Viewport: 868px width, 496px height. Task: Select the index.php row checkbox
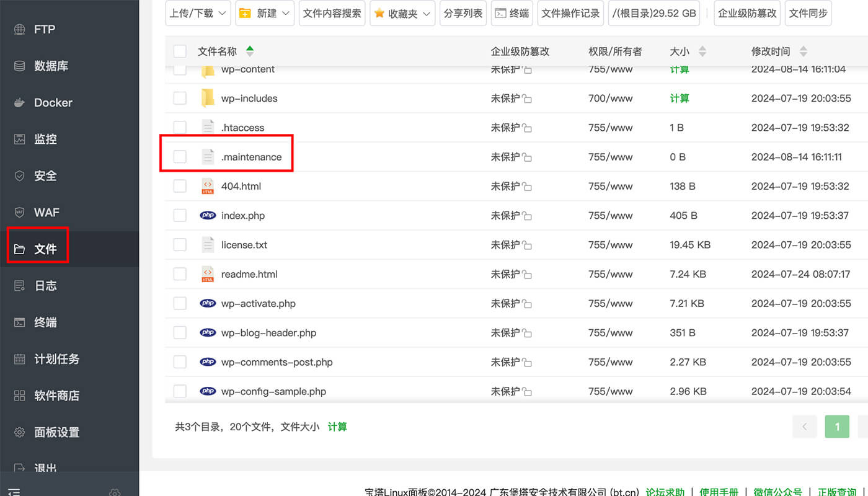[180, 215]
